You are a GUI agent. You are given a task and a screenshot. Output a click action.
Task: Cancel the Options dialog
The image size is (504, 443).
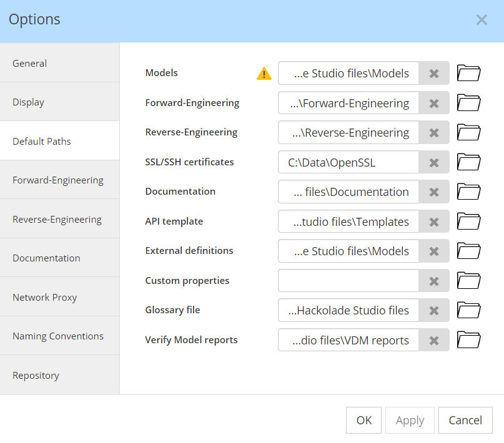click(465, 420)
